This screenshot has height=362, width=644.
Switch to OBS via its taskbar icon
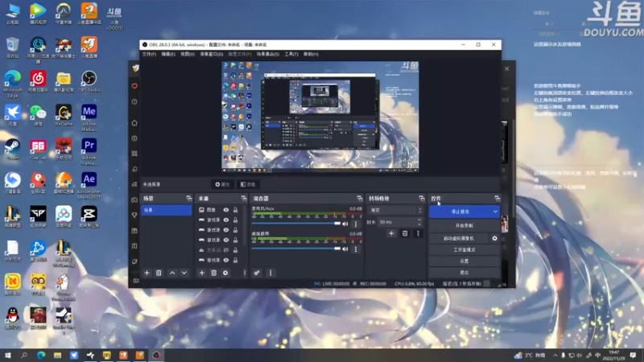156,355
